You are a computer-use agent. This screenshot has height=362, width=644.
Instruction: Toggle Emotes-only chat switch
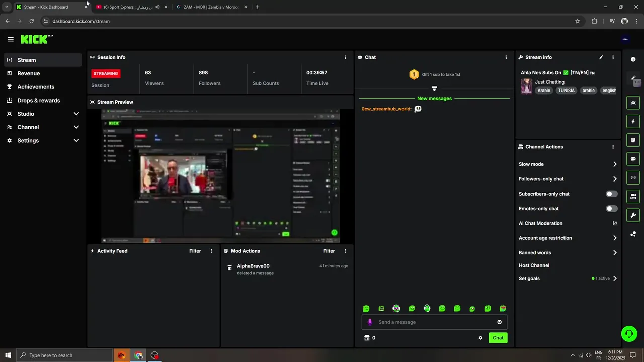click(612, 209)
